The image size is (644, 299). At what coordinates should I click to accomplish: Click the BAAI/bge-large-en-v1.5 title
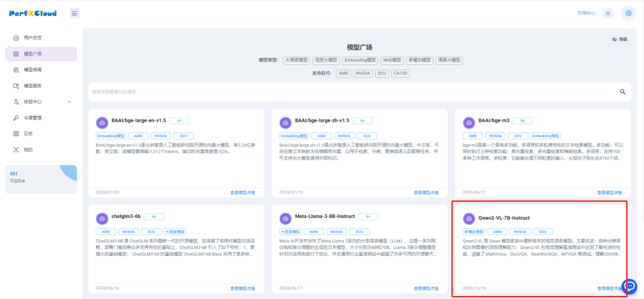click(x=139, y=121)
